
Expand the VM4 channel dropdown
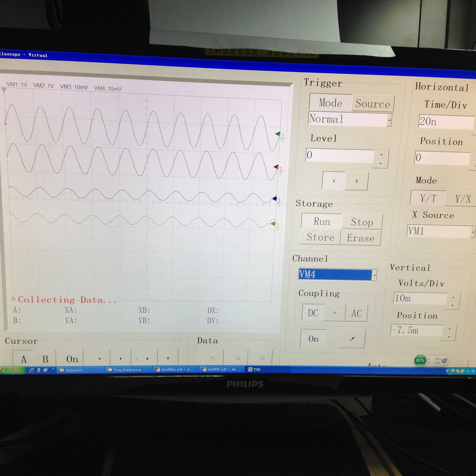(x=374, y=275)
